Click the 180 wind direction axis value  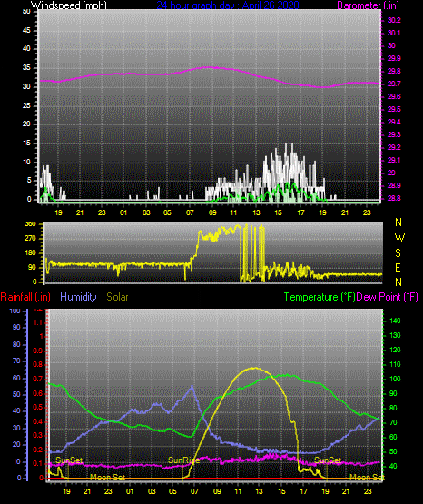30,253
